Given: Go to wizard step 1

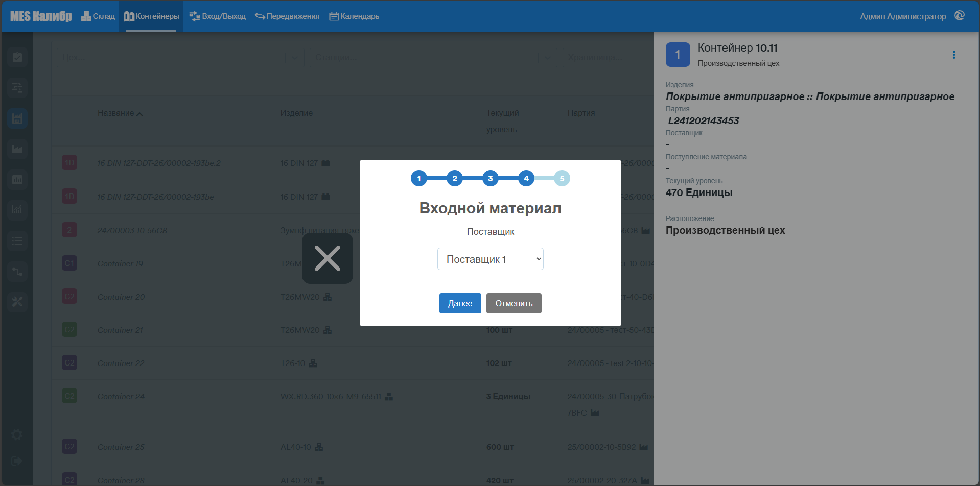Looking at the screenshot, I should [419, 178].
